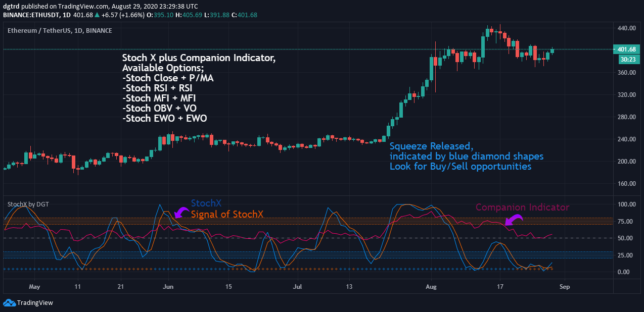Image resolution: width=644 pixels, height=312 pixels.
Task: Click the 'Sep' date axis label
Action: coord(565,286)
